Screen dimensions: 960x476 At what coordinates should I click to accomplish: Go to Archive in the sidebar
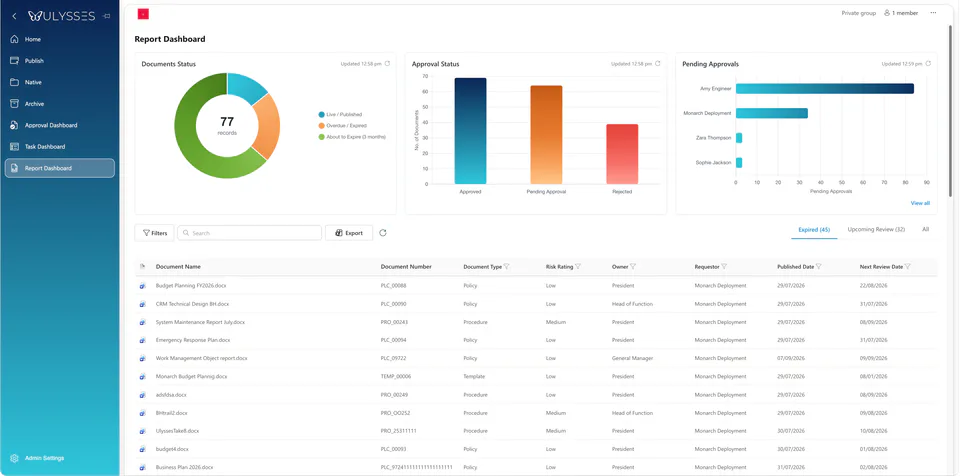tap(34, 104)
